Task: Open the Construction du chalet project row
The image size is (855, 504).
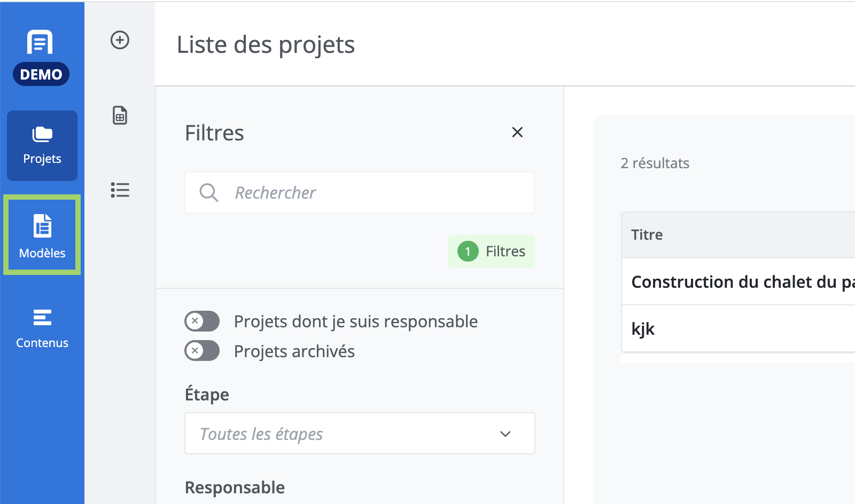Action: pyautogui.click(x=738, y=281)
